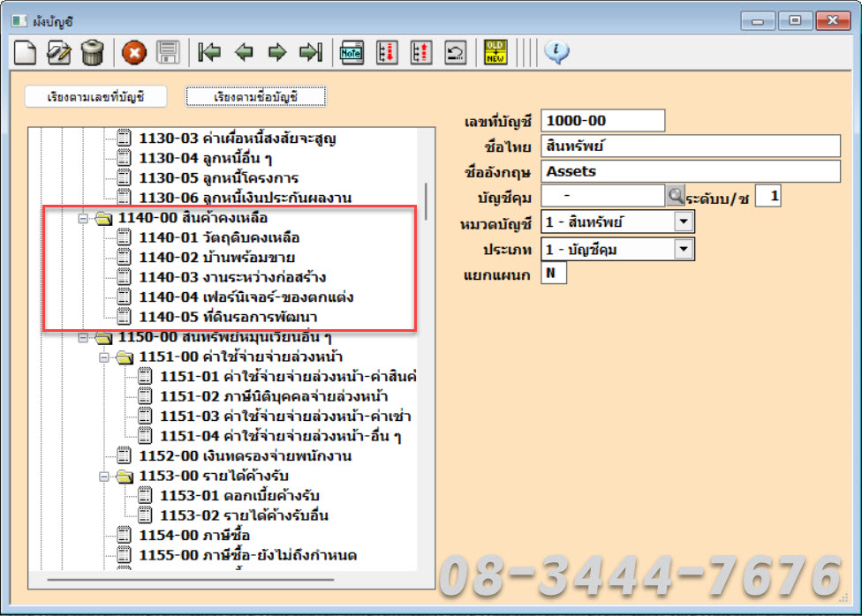Click the tree down-arrow toolbar icon
Screen dimensions: 862x616
(387, 53)
